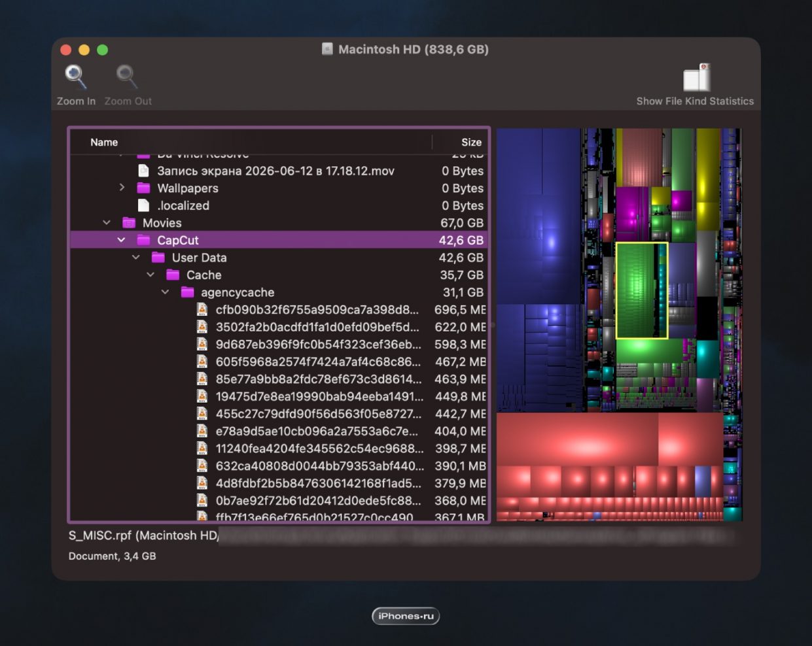Collapse the agencycache folder

[165, 292]
